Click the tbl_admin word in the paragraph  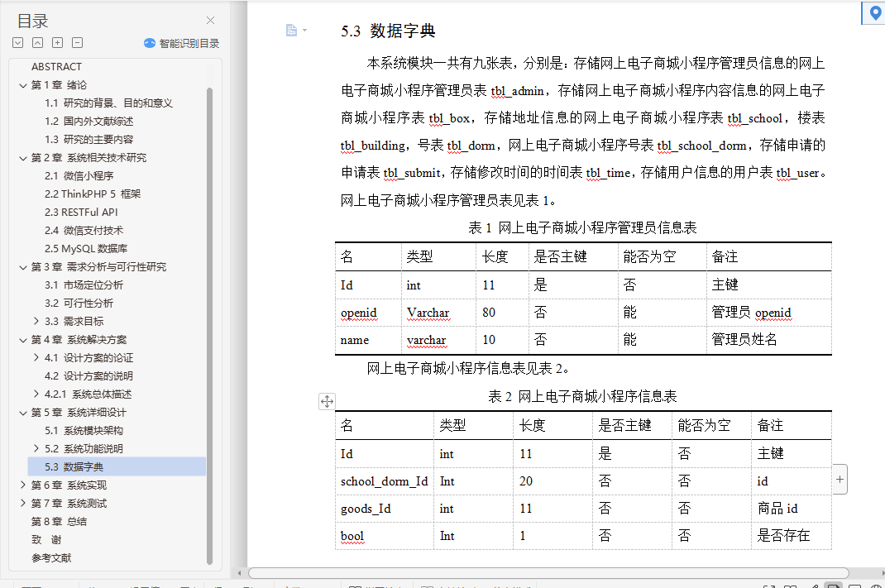point(518,91)
